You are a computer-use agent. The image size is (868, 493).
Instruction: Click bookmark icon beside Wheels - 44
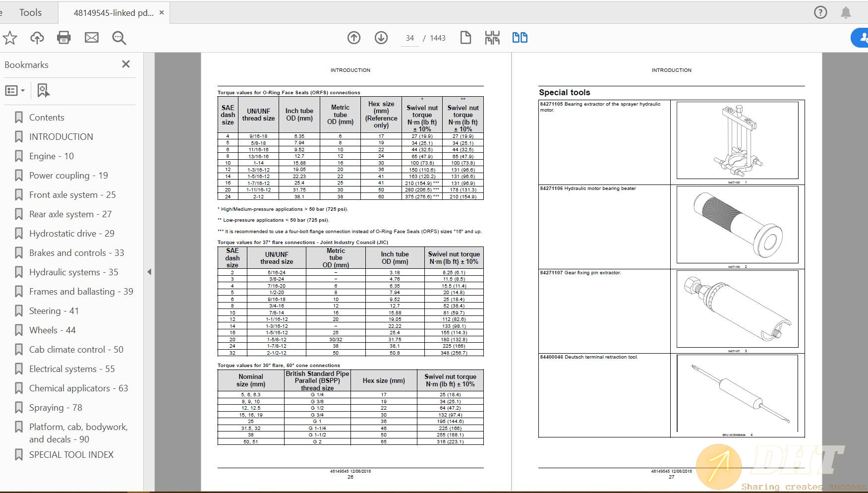tap(19, 330)
